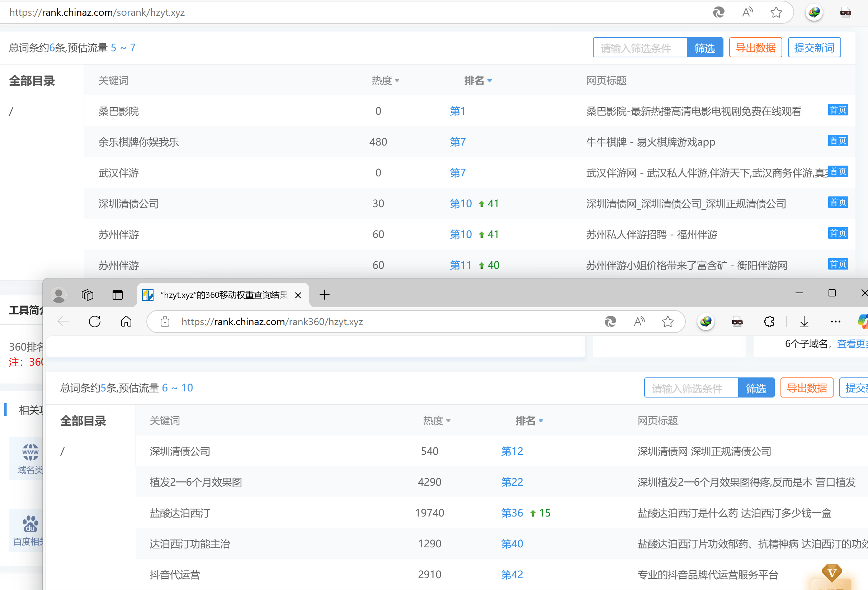Select root directory slash in front window
The height and width of the screenshot is (590, 868).
click(x=62, y=452)
